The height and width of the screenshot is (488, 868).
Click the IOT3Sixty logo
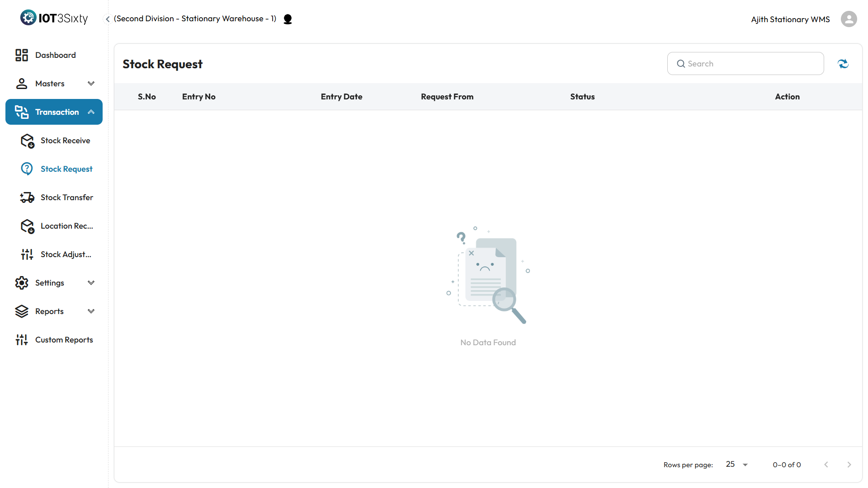[54, 18]
